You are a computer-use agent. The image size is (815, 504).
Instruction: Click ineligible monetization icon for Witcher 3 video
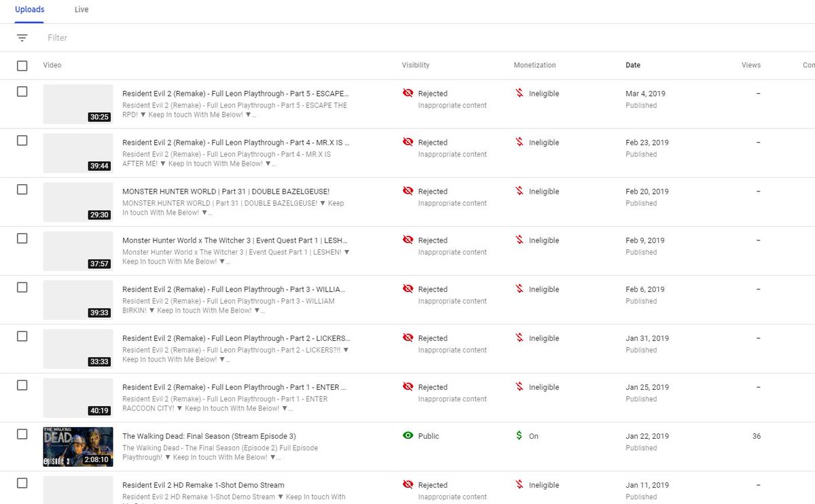click(520, 240)
